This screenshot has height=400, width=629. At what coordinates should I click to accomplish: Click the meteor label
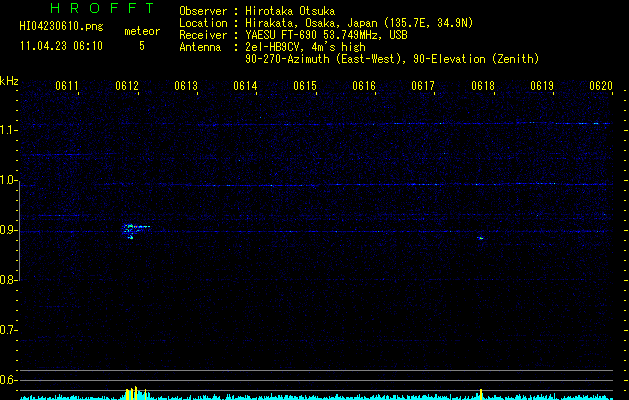142,31
